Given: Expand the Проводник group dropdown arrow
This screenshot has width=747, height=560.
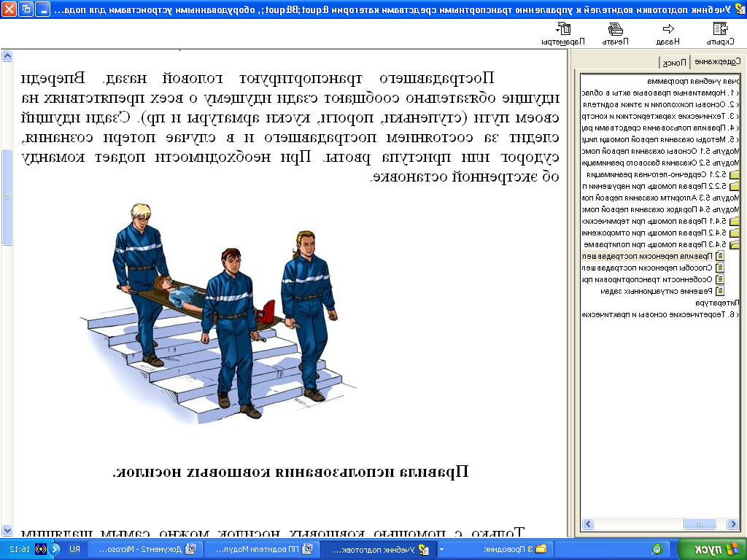Looking at the screenshot, I should coord(441,550).
